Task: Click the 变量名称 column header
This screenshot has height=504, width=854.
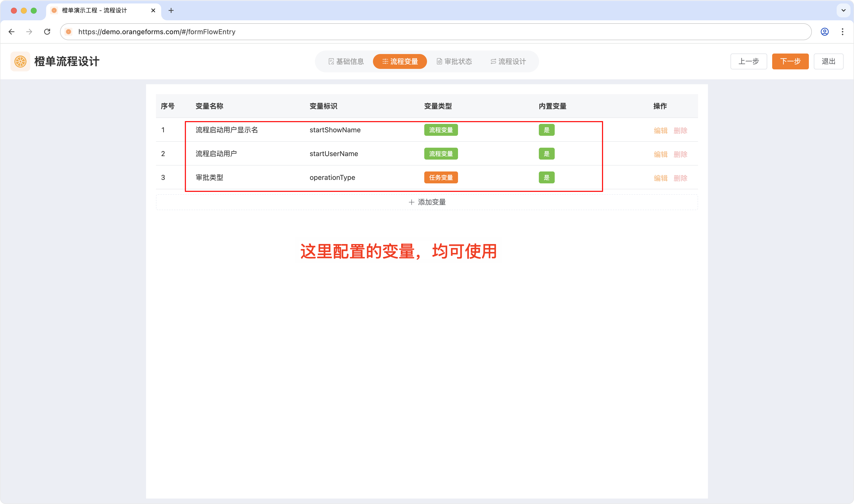Action: [x=209, y=106]
